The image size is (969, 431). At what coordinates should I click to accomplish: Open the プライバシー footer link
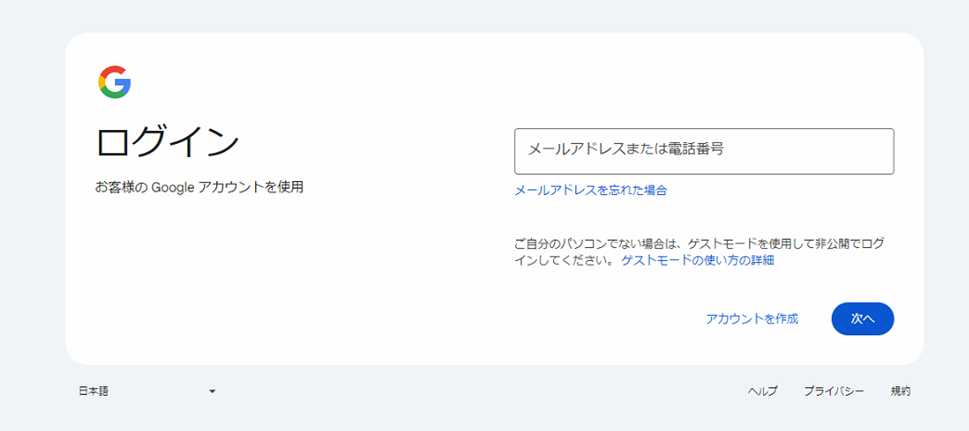[834, 391]
